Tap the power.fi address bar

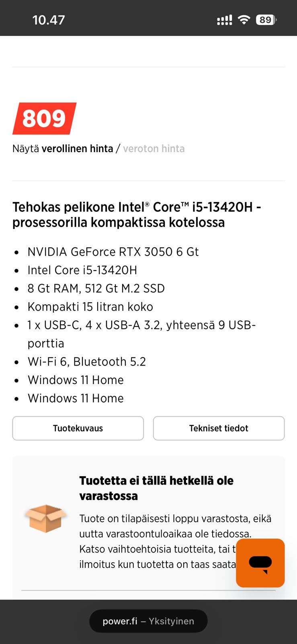point(148,621)
